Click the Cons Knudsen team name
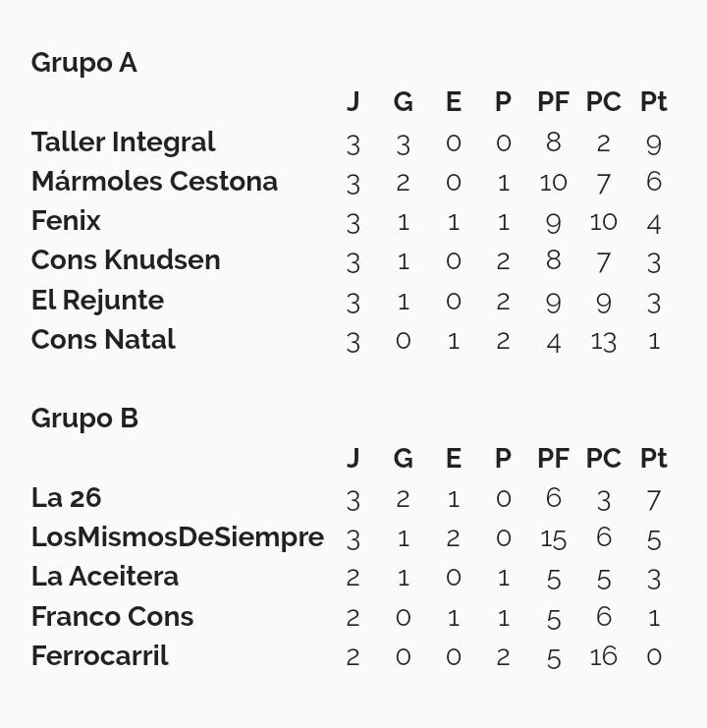 pos(126,260)
